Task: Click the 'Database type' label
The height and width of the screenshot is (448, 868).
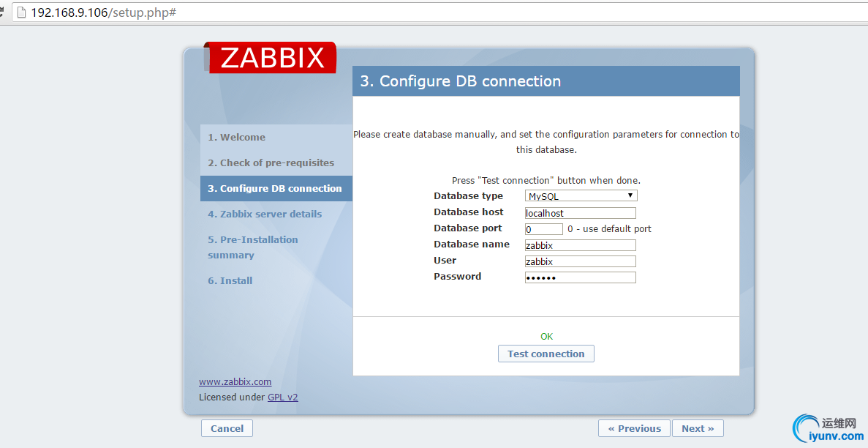Action: coord(468,195)
